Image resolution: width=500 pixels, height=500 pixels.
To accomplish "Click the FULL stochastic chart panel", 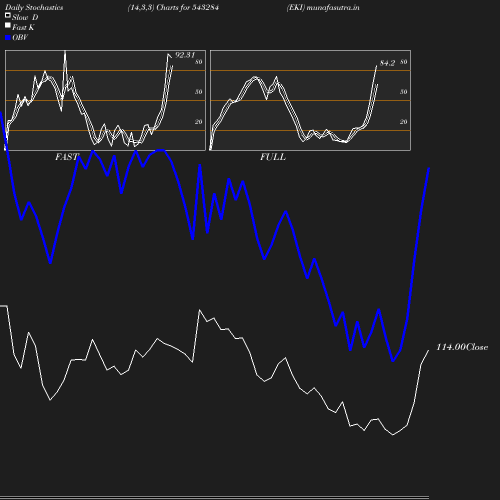I will pos(310,100).
